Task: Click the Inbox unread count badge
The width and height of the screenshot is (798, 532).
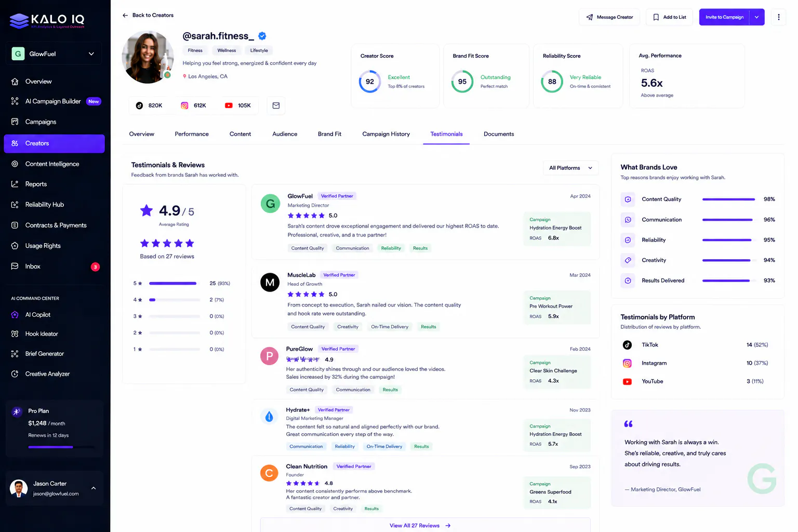Action: click(x=95, y=267)
